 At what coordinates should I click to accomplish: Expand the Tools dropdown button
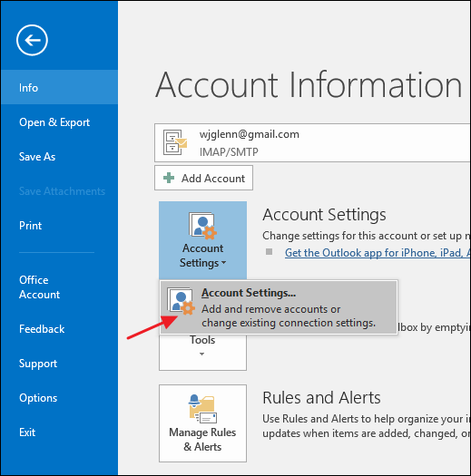click(202, 352)
